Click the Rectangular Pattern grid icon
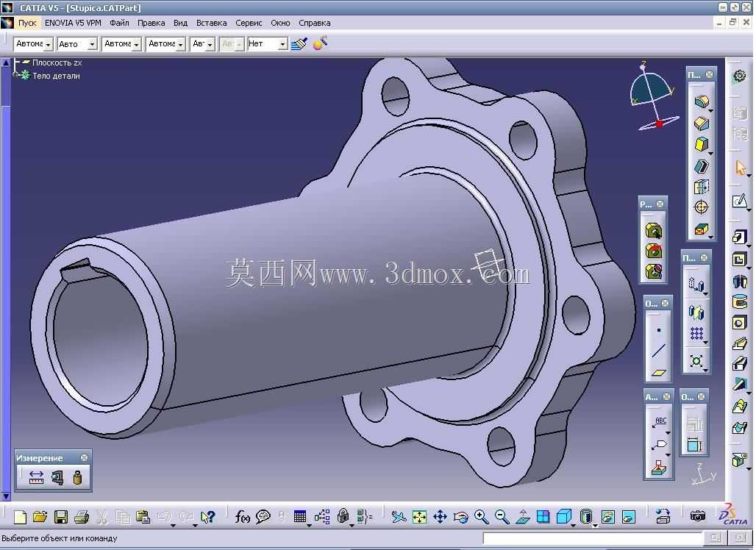Viewport: 756px width, 550px height. click(696, 333)
